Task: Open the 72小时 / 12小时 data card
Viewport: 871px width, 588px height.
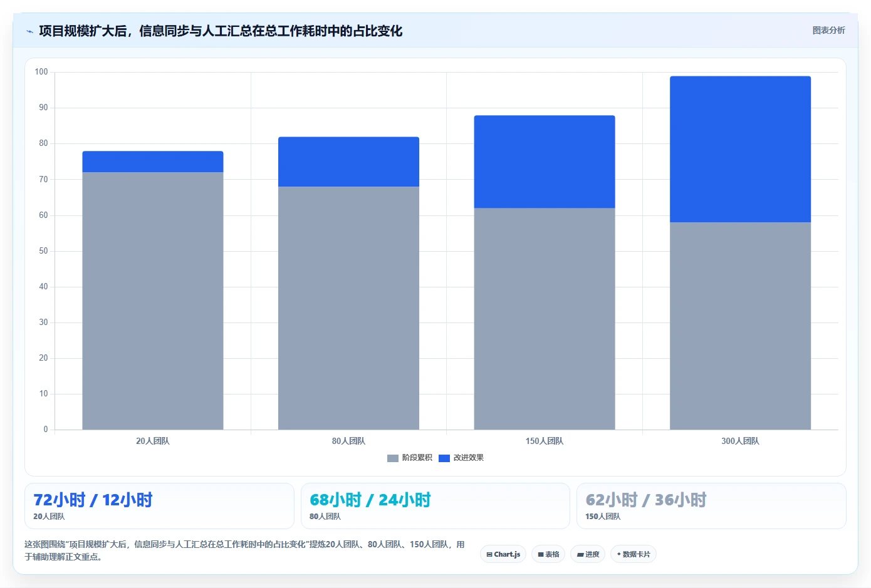Action: coord(159,506)
